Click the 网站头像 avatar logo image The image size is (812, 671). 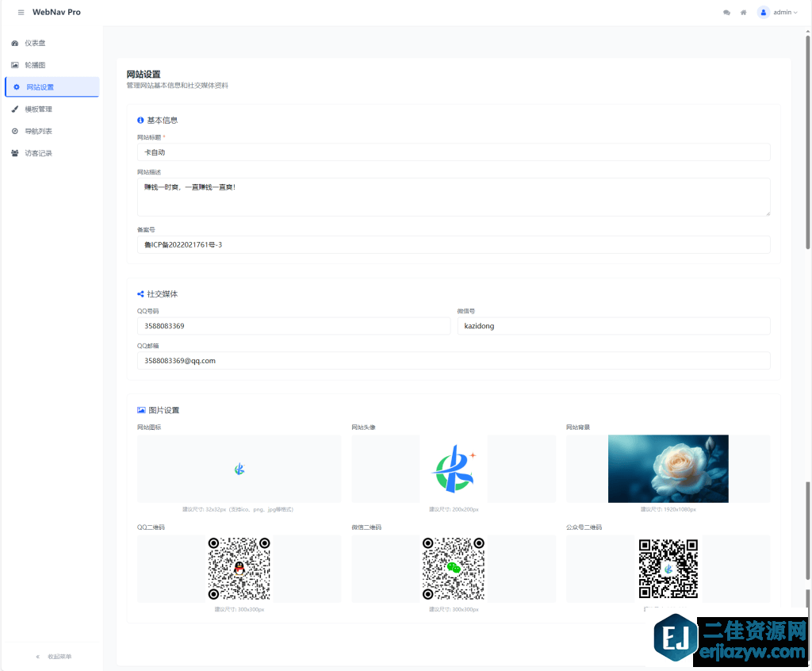[x=453, y=469]
